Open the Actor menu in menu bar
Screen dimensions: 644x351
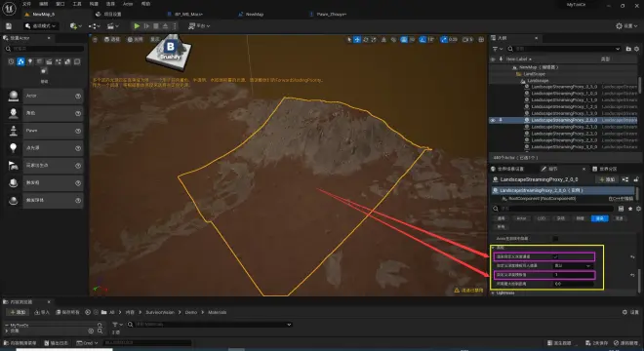[128, 4]
